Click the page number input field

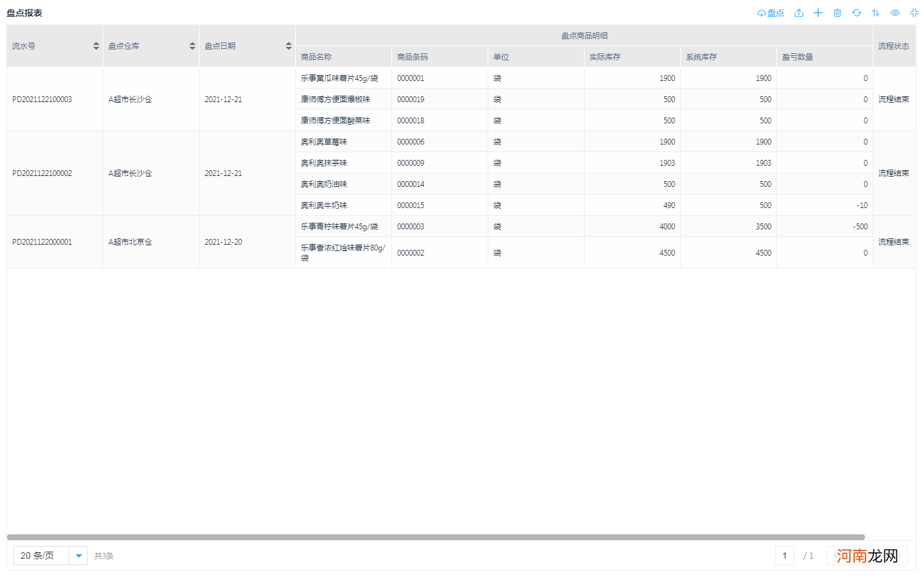click(785, 556)
